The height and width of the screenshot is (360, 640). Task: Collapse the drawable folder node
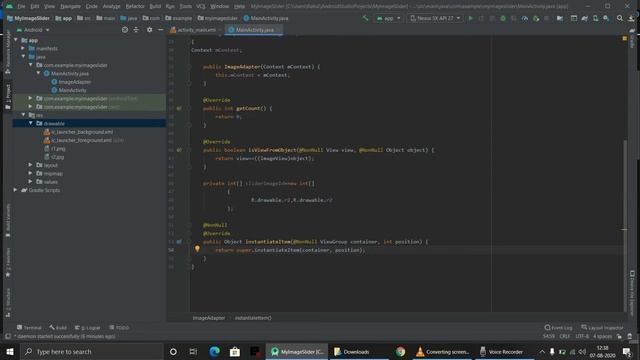pyautogui.click(x=31, y=123)
